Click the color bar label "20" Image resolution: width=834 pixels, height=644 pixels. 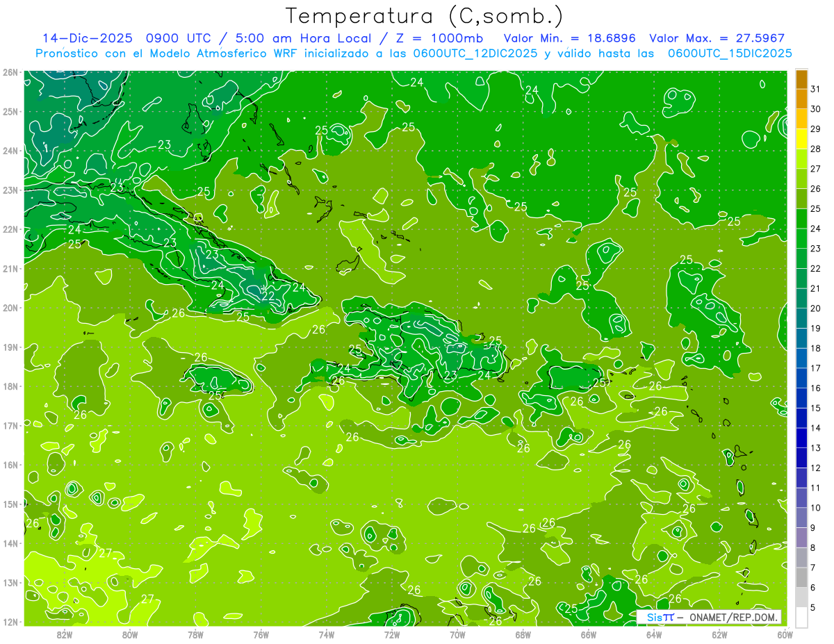tap(816, 308)
